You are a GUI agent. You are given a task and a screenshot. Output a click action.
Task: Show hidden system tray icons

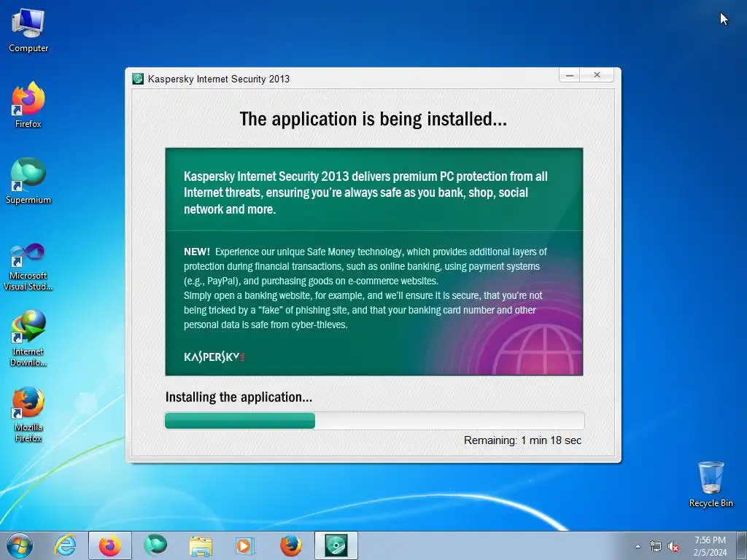click(x=638, y=546)
